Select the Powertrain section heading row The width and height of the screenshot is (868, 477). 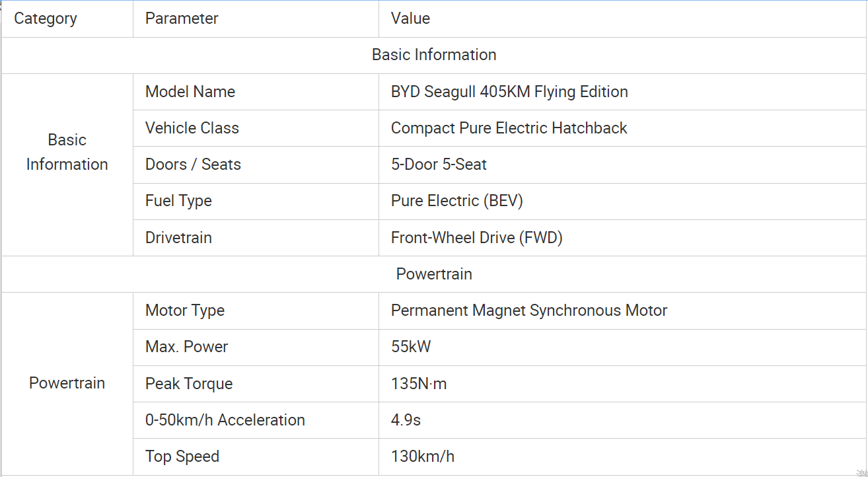pyautogui.click(x=434, y=274)
